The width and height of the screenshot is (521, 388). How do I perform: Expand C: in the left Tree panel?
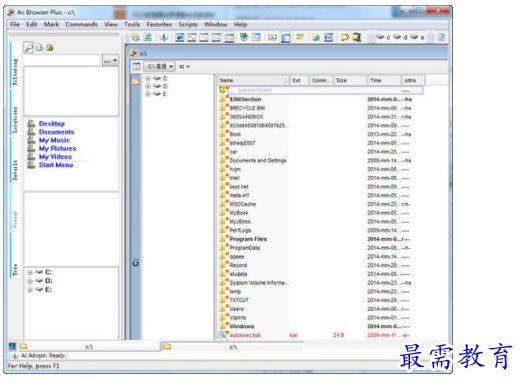pyautogui.click(x=30, y=272)
